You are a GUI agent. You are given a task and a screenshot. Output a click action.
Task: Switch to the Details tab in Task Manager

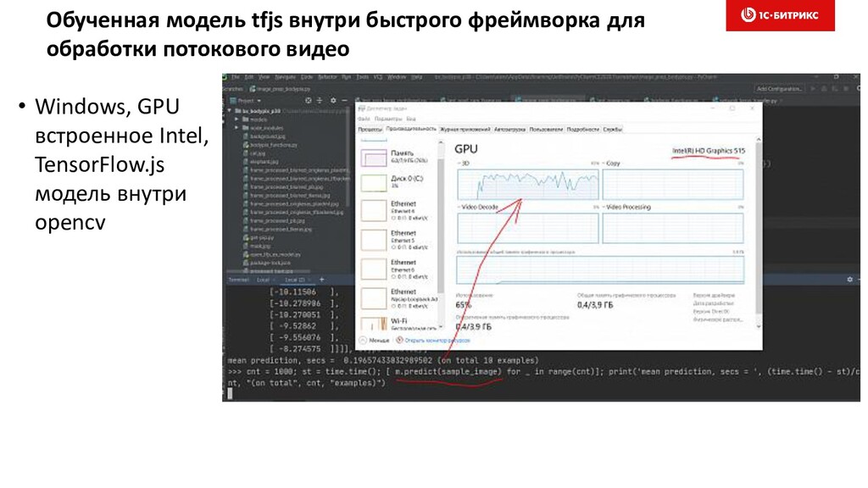coord(583,130)
